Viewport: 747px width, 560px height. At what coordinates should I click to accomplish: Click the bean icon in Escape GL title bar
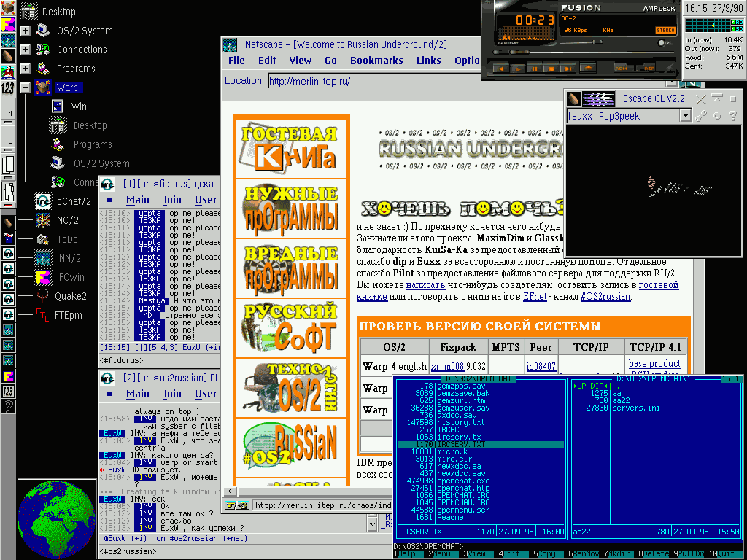pos(574,98)
